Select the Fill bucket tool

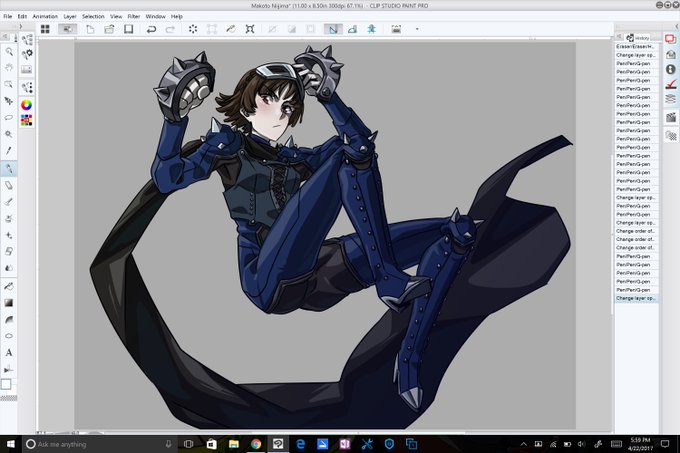9,286
